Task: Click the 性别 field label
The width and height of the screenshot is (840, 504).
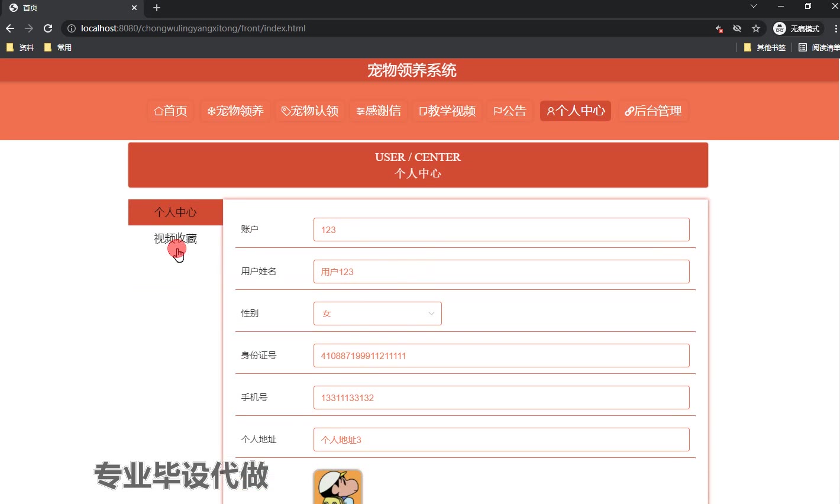Action: point(250,314)
